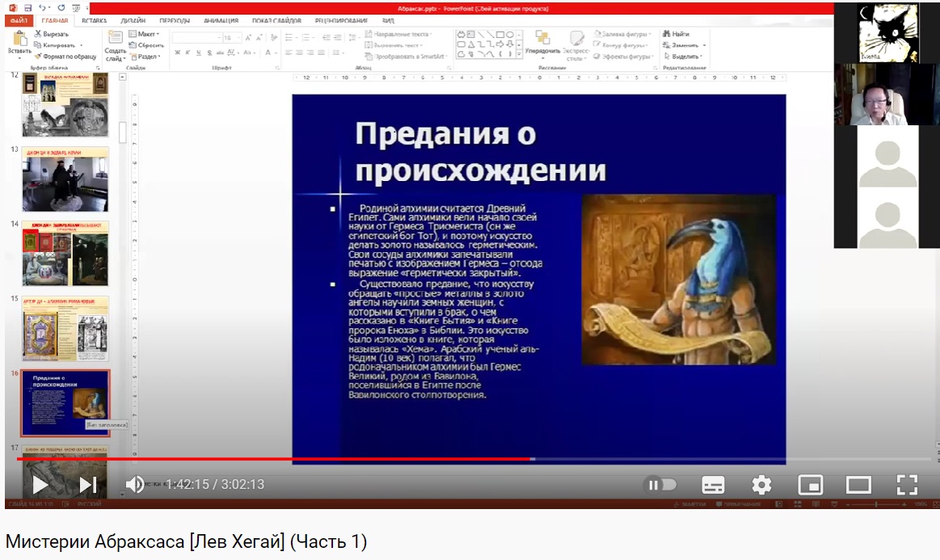Image resolution: width=940 pixels, height=560 pixels.
Task: Open Направление текста text direction dropdown
Action: [x=398, y=34]
